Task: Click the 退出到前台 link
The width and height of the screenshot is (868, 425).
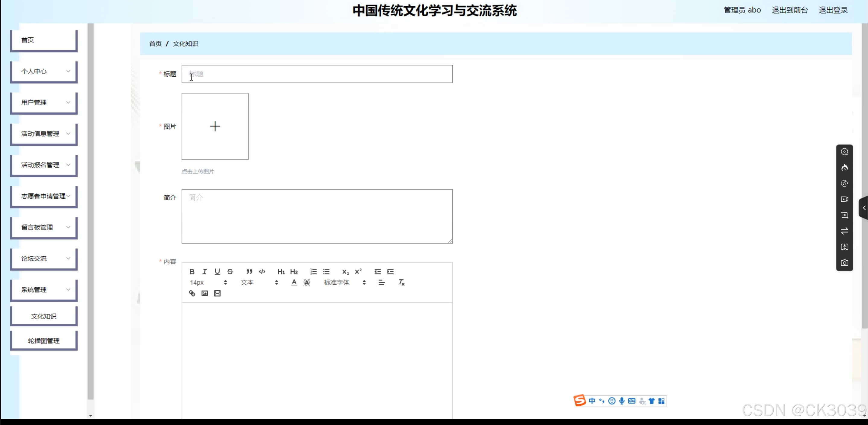Action: [790, 10]
